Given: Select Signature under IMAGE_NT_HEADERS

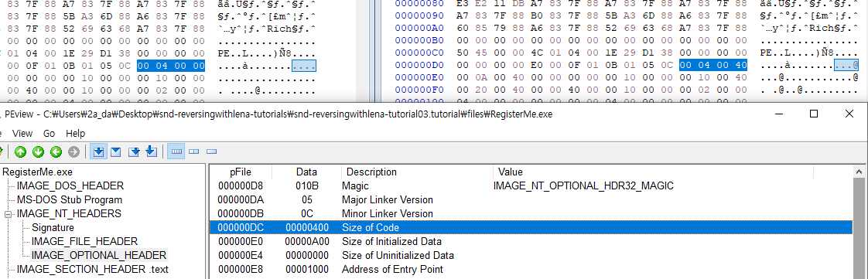Looking at the screenshot, I should pyautogui.click(x=53, y=227).
